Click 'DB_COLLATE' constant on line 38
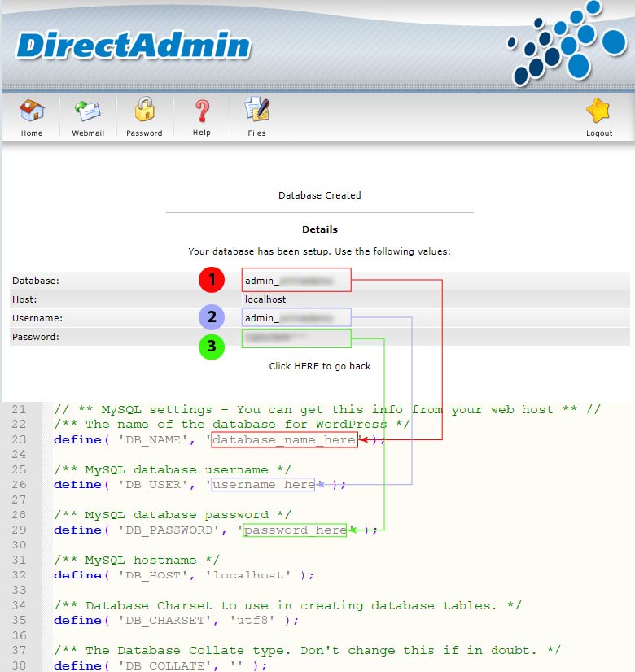The image size is (635, 672). (164, 665)
